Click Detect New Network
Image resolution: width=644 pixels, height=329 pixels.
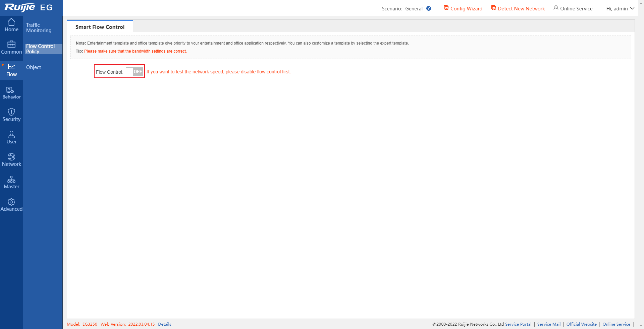518,9
